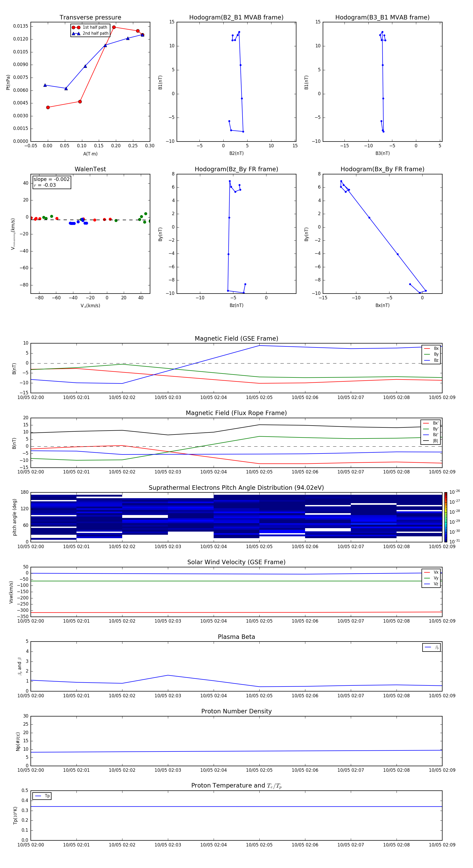Click 'Magnetic Field (GSE Frame)' title

click(x=236, y=339)
